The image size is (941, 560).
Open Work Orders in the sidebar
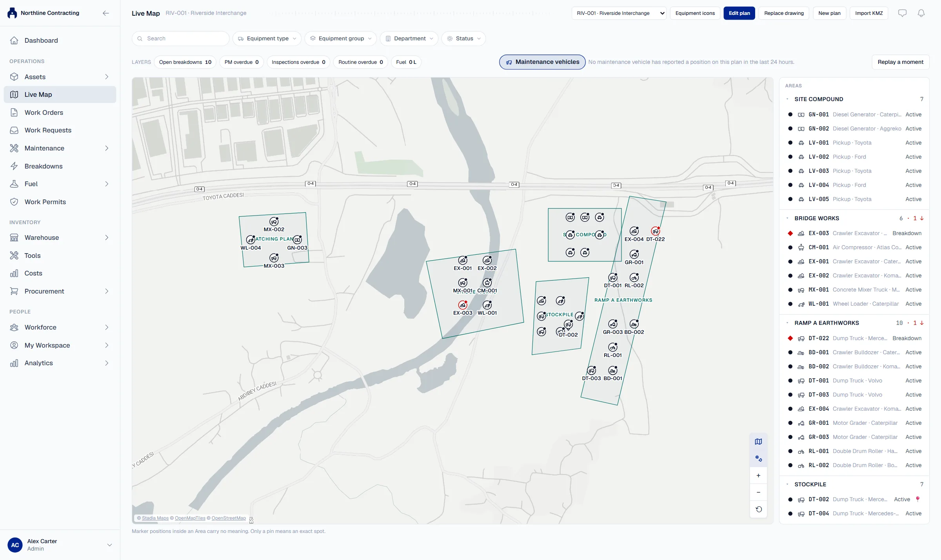60,112
